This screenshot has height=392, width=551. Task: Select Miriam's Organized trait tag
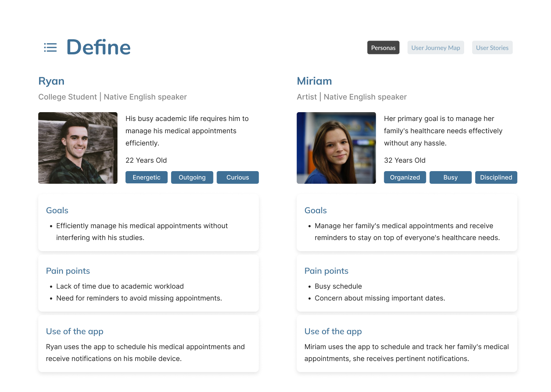(x=404, y=177)
